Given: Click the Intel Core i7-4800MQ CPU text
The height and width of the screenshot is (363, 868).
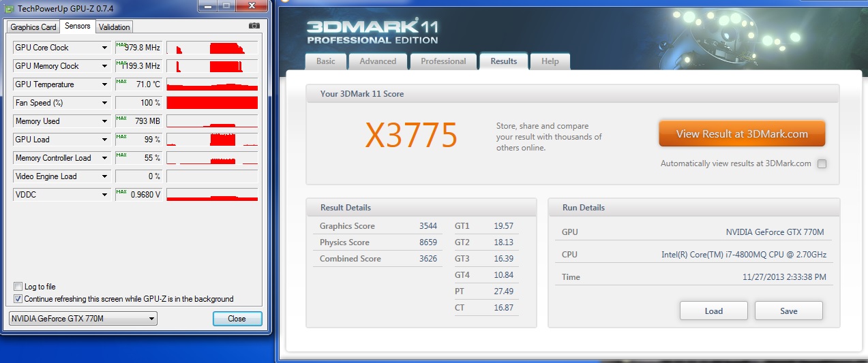Looking at the screenshot, I should pos(743,255).
